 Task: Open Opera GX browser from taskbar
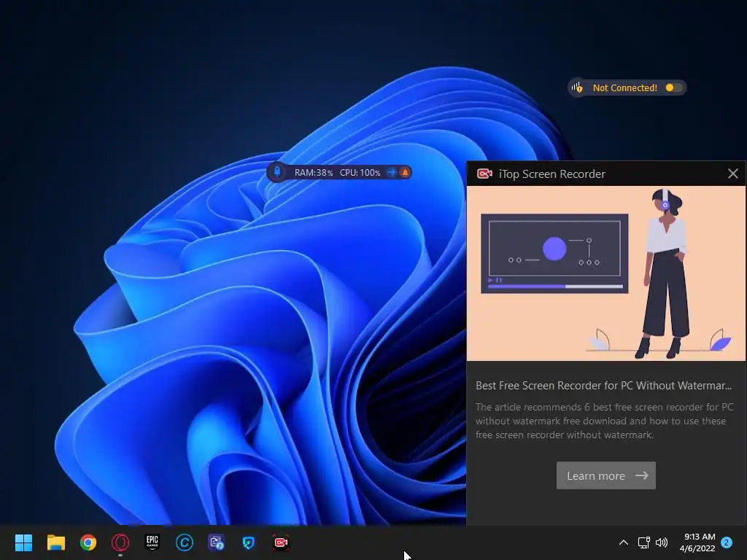120,542
